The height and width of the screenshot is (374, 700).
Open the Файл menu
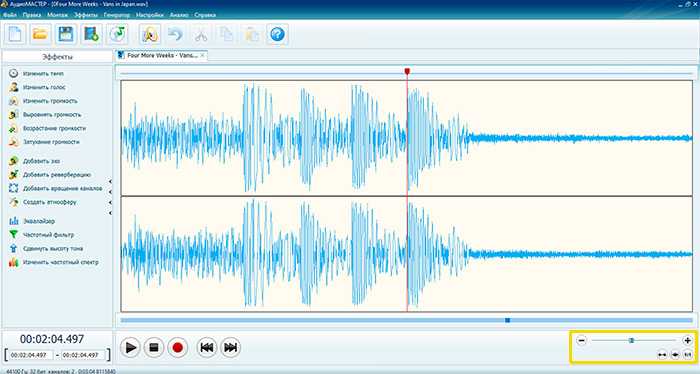(x=10, y=15)
